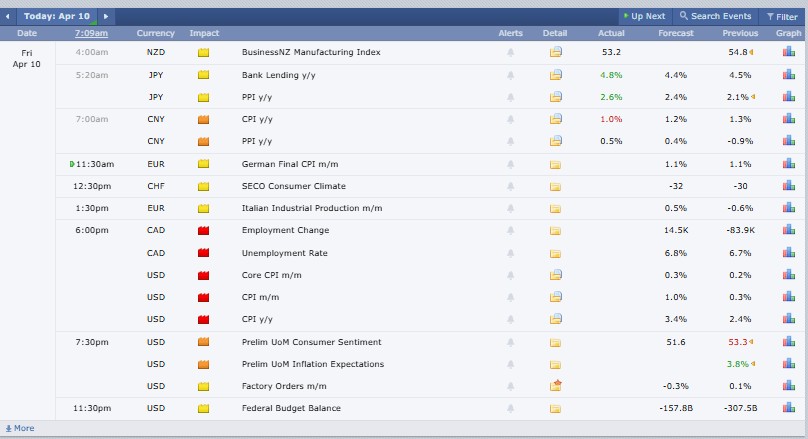
Task: Show graph for CNY PPI y/y
Action: [788, 141]
